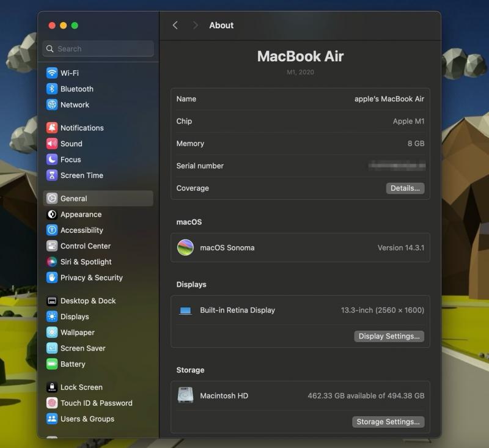The height and width of the screenshot is (448, 489).
Task: Click the macOS section heading
Action: (189, 222)
